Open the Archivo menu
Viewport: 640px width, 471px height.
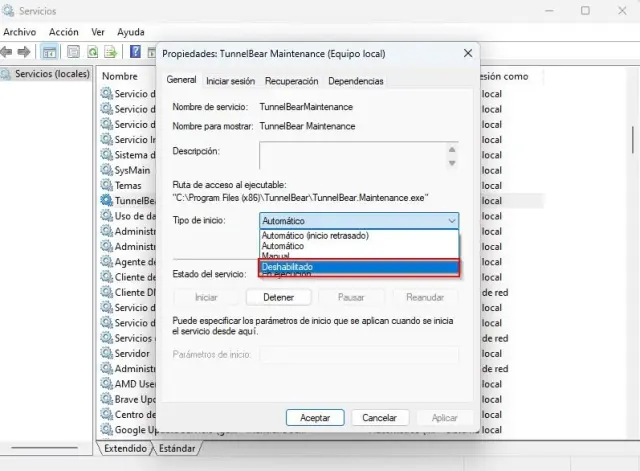pyautogui.click(x=20, y=32)
